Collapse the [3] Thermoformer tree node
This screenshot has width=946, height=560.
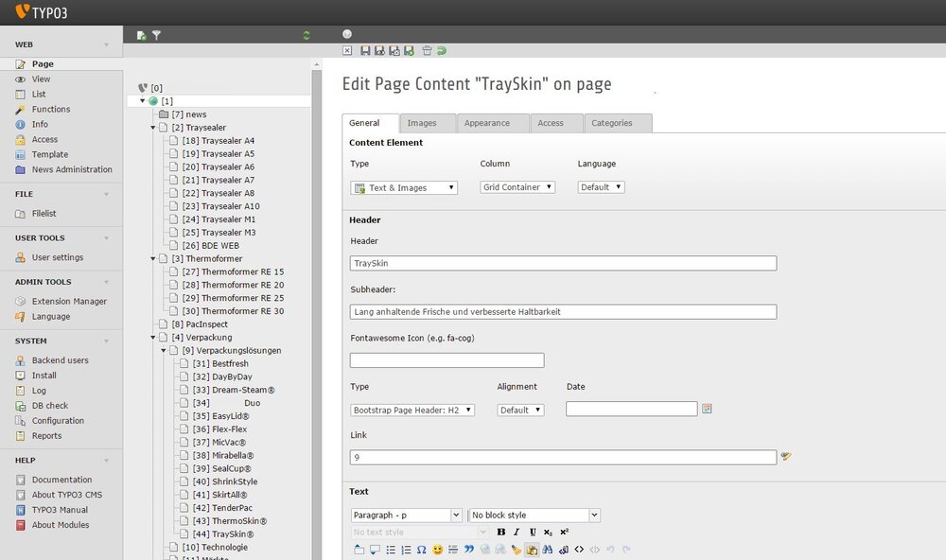coord(152,258)
